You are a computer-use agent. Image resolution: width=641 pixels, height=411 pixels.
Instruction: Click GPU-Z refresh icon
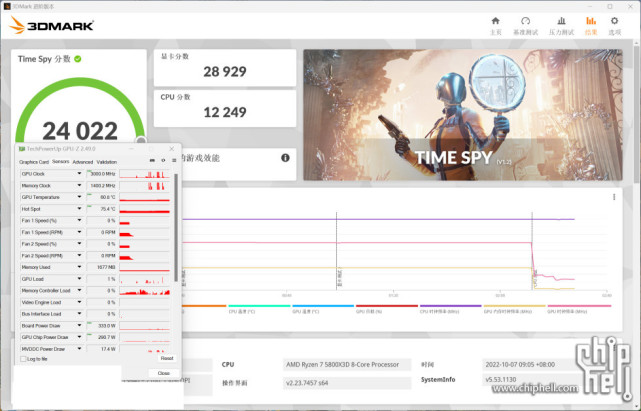tap(163, 161)
